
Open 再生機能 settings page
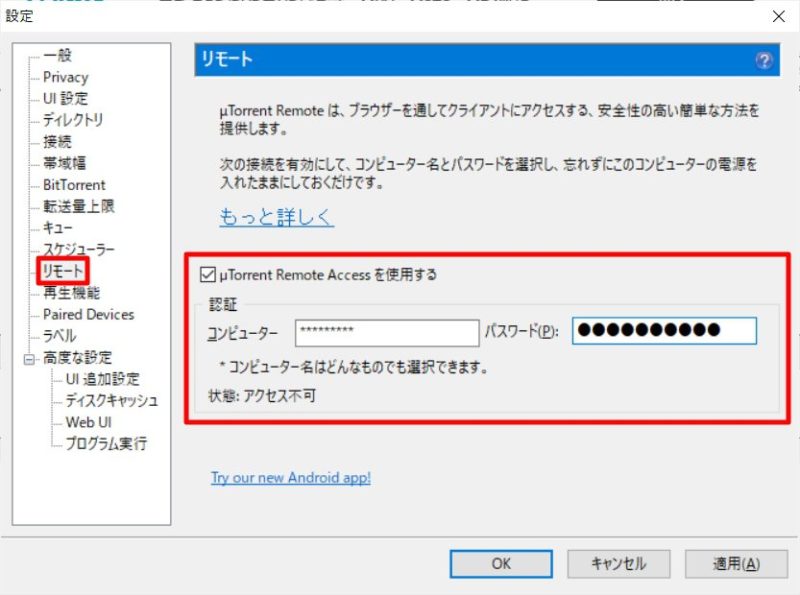(x=71, y=293)
